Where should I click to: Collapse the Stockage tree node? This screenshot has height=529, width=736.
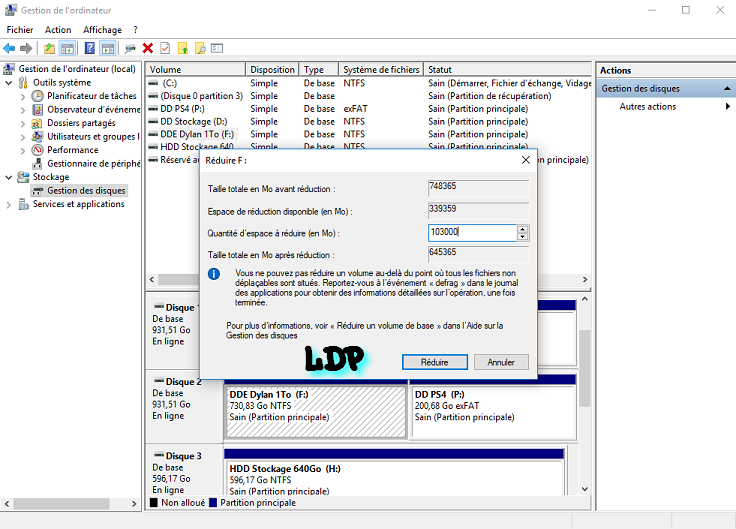pyautogui.click(x=8, y=177)
